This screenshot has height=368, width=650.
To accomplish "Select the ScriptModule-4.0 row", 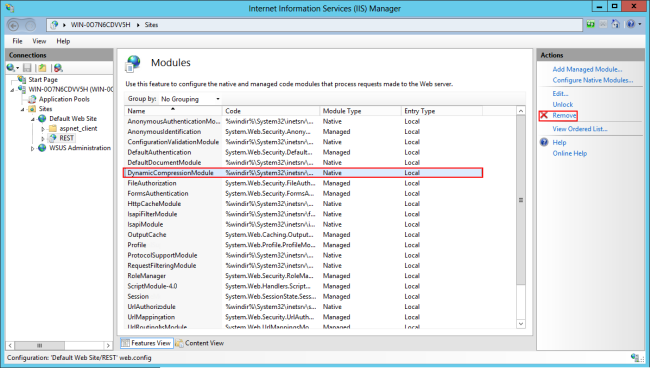I will click(303, 286).
